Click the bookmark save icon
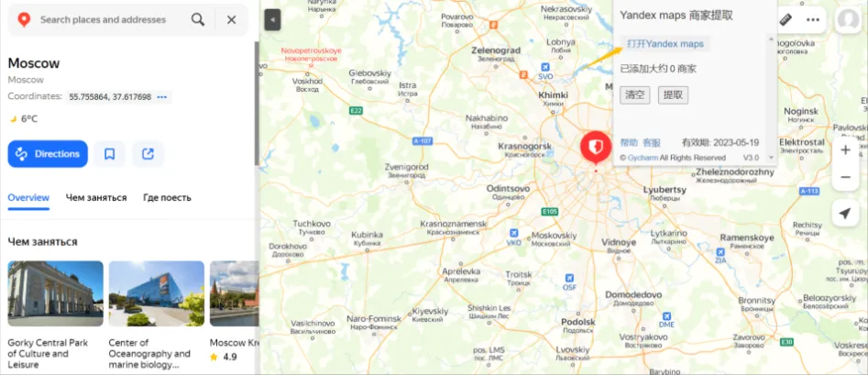The image size is (868, 375). point(110,154)
